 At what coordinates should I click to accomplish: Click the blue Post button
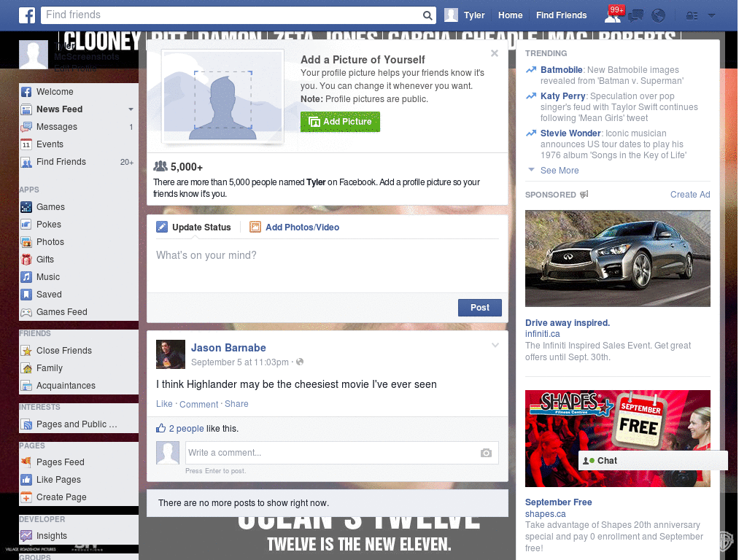(x=480, y=308)
